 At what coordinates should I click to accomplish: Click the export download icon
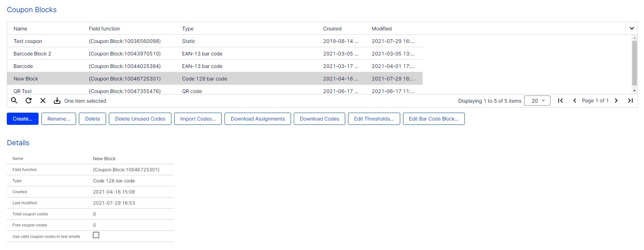click(57, 101)
